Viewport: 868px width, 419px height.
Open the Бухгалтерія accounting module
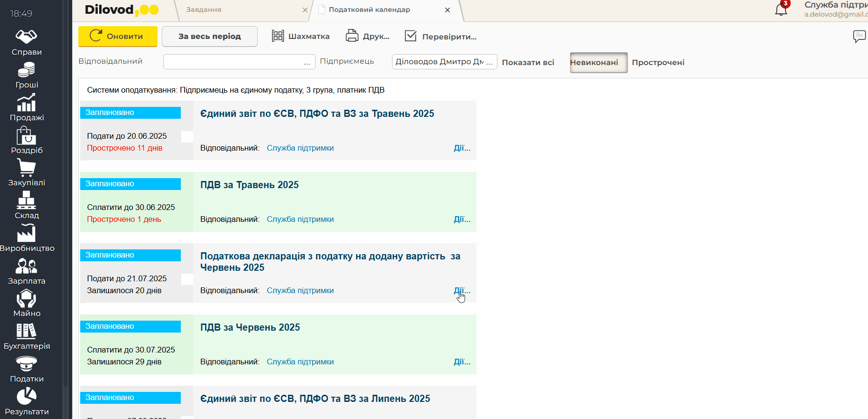tap(27, 336)
